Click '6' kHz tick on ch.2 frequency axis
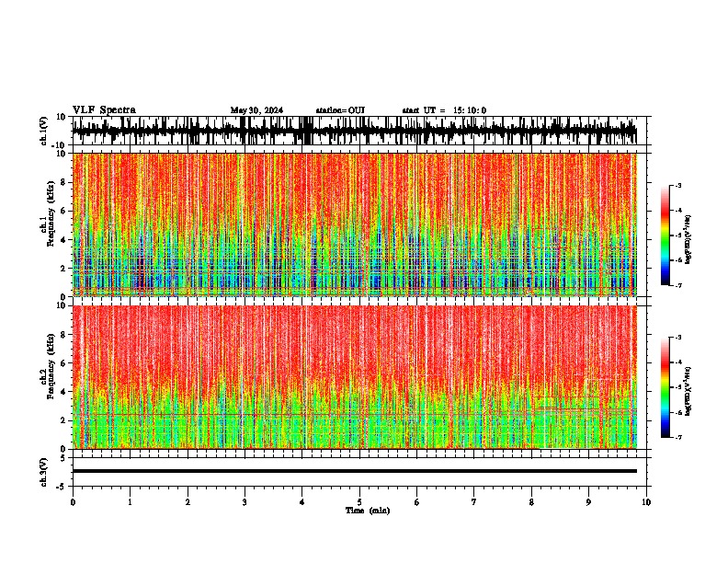Image resolution: width=728 pixels, height=563 pixels. point(64,363)
